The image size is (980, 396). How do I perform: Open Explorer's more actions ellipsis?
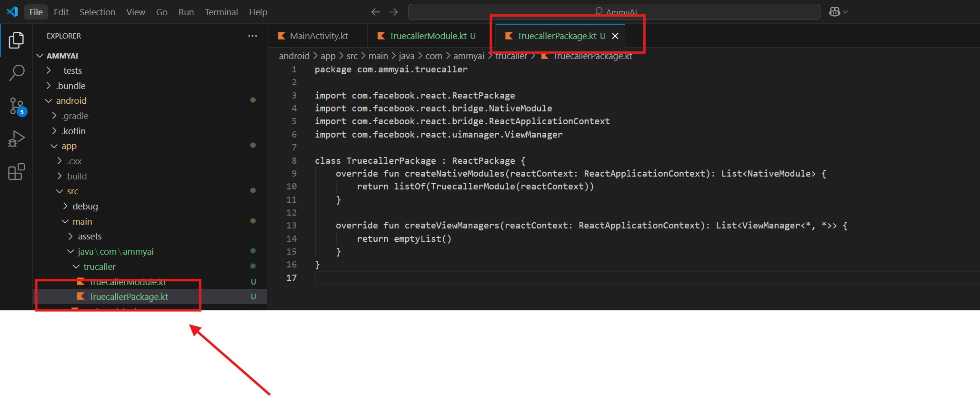pyautogui.click(x=252, y=36)
